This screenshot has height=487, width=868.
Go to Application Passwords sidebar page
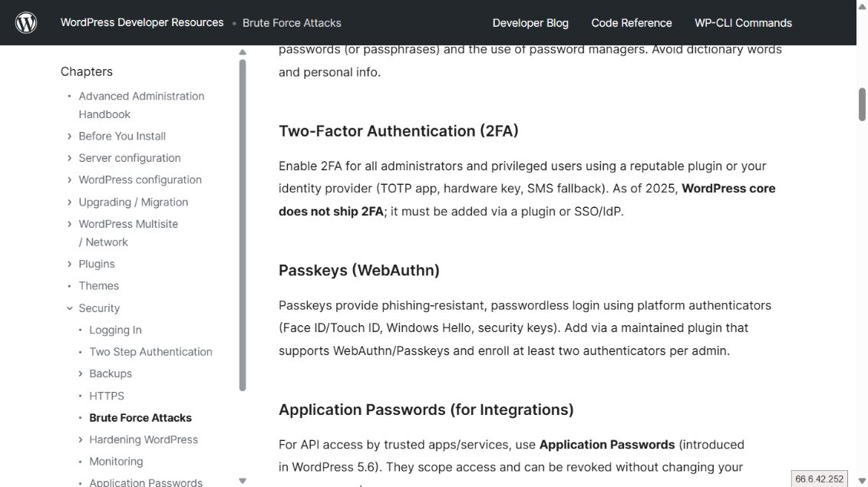point(146,482)
